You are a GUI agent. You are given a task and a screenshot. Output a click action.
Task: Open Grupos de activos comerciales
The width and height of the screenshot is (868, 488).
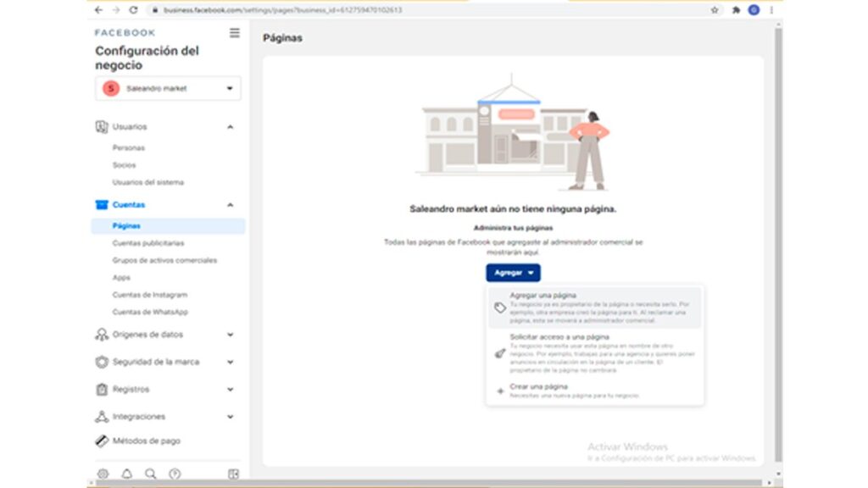point(164,260)
